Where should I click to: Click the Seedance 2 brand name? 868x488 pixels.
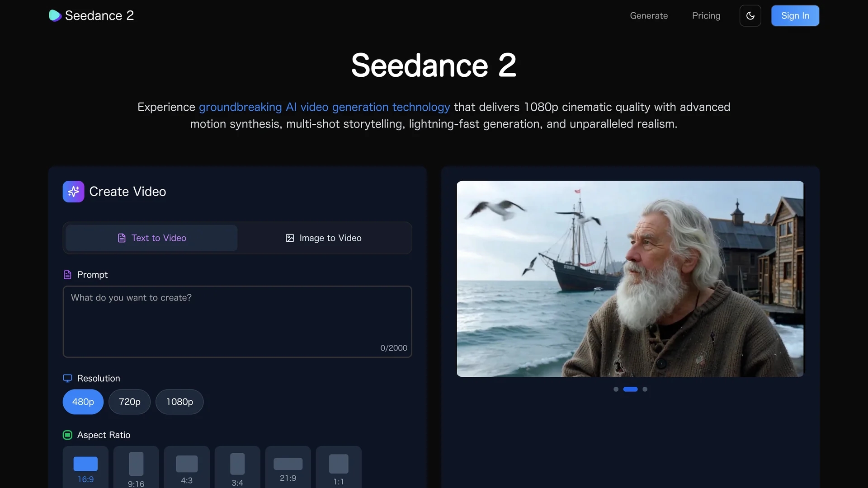click(99, 15)
